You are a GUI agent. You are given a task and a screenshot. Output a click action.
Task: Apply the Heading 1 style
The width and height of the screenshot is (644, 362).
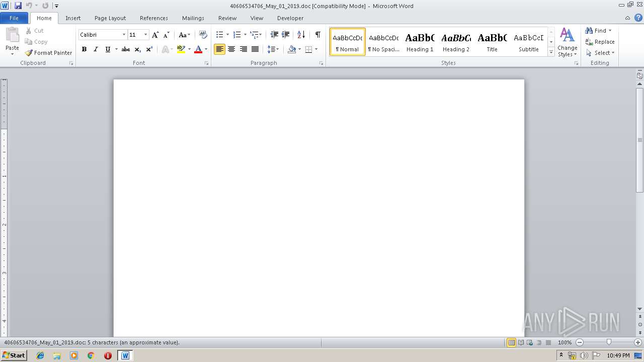pyautogui.click(x=420, y=42)
